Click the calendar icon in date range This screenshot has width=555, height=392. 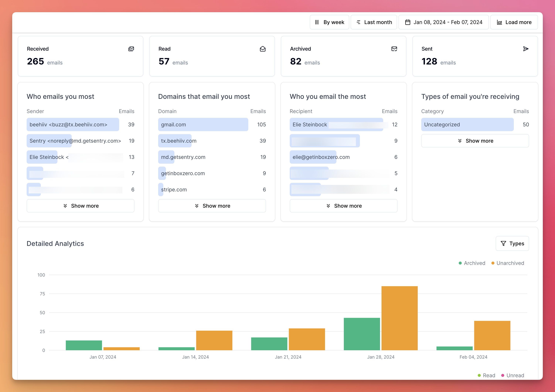point(408,22)
